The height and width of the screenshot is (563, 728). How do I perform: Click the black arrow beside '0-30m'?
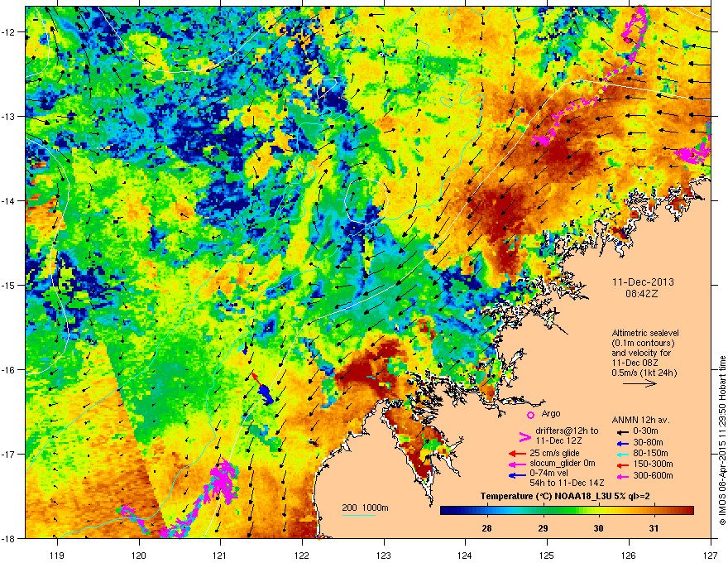pos(623,431)
